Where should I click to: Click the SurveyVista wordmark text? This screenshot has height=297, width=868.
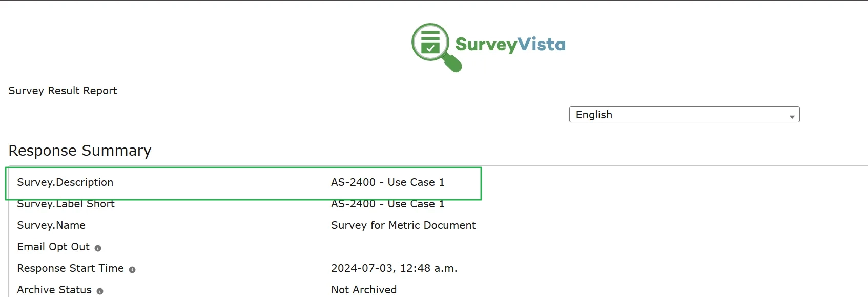tap(511, 44)
